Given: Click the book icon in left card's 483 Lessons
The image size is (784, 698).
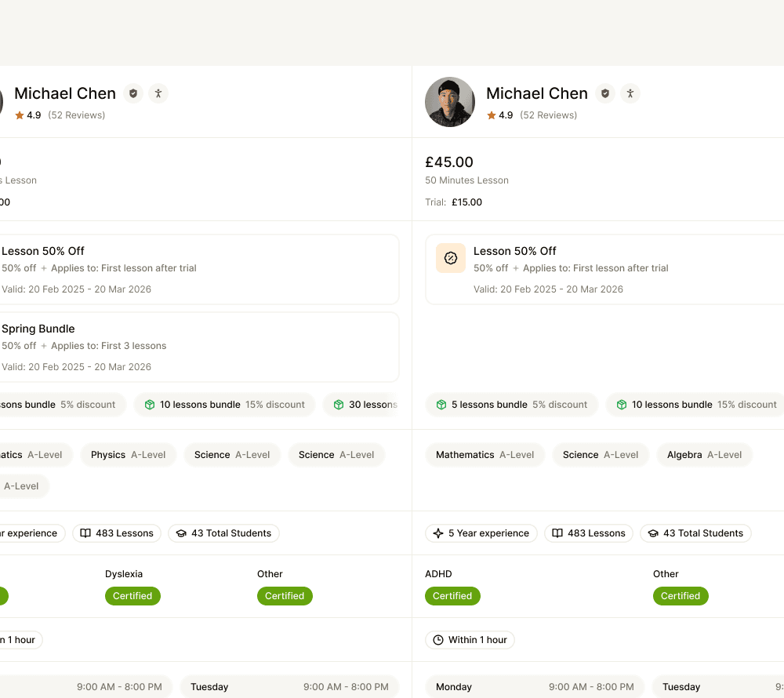Looking at the screenshot, I should (85, 533).
